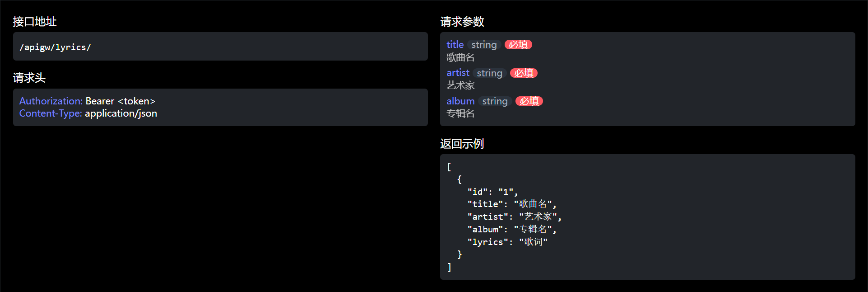Click the "lyrics" line in the response example
868x292 pixels.
(x=507, y=242)
